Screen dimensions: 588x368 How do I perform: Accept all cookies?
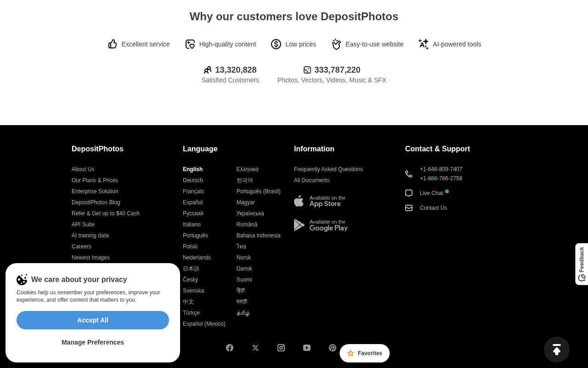point(93,320)
